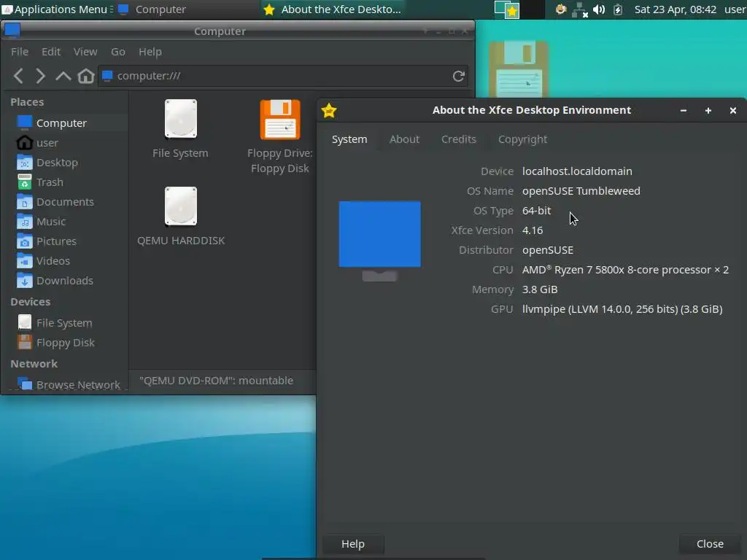Open the network status tray icon
This screenshot has height=560, width=747.
[x=580, y=9]
